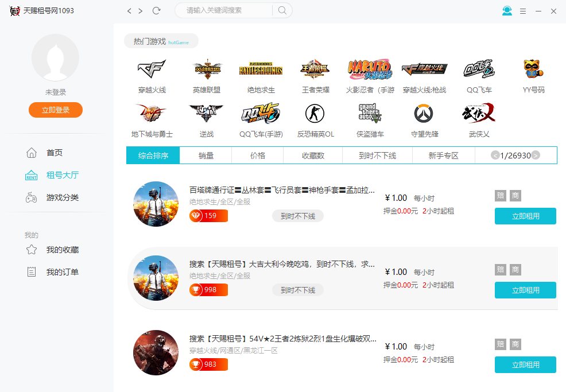Select the 英雄联盟 game icon
Image resolution: width=566 pixels, height=392 pixels.
[207, 69]
